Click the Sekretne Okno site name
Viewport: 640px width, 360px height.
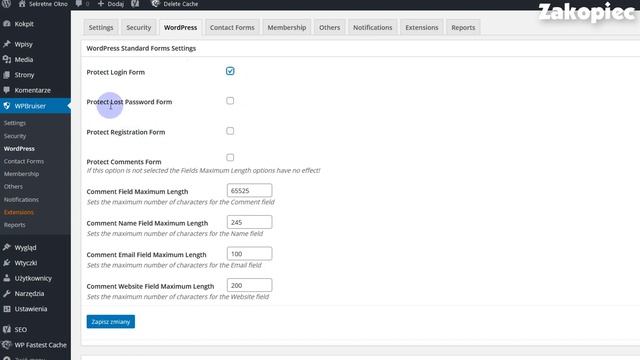tap(48, 4)
